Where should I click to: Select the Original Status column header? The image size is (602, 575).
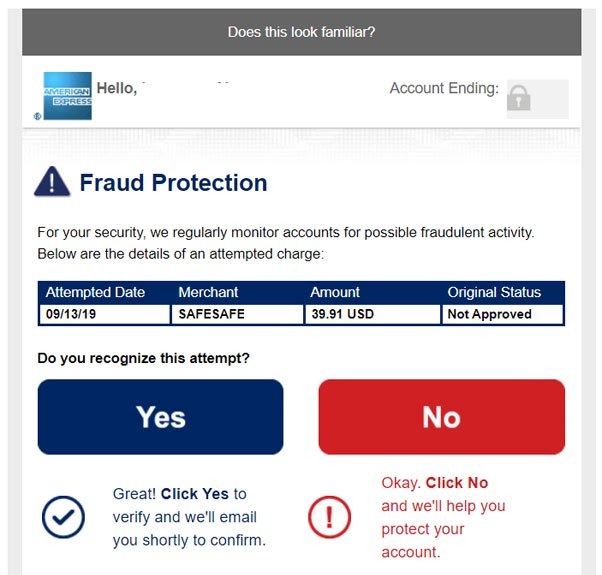(494, 292)
